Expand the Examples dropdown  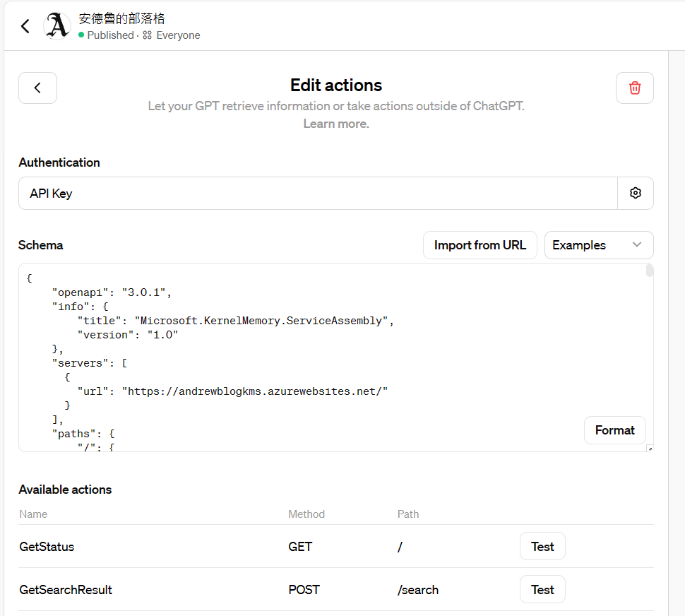598,245
